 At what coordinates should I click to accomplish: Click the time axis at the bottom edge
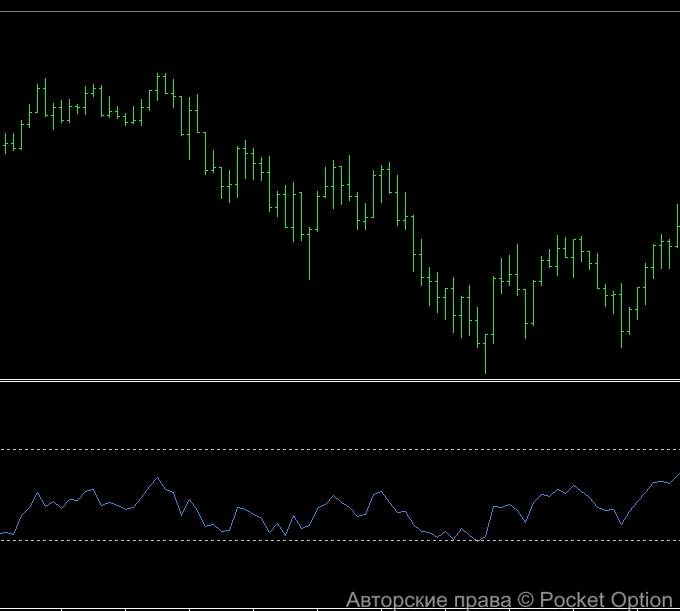200,607
